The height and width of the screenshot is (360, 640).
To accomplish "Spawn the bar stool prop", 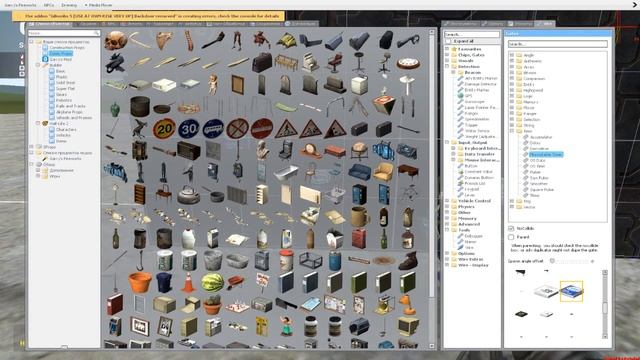I will tap(359, 63).
